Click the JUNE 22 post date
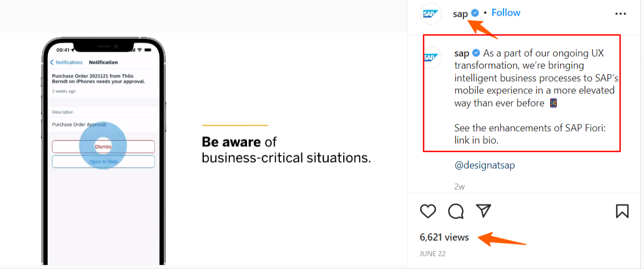 [432, 253]
